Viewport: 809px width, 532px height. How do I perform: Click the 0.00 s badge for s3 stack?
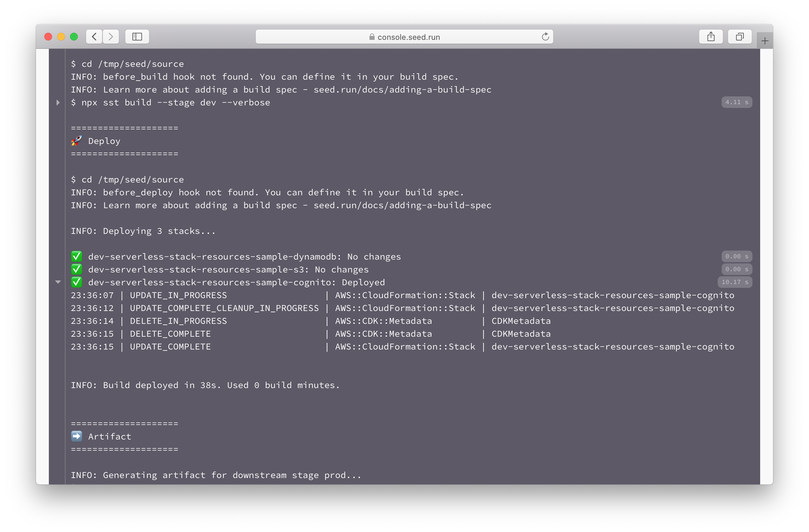737,269
